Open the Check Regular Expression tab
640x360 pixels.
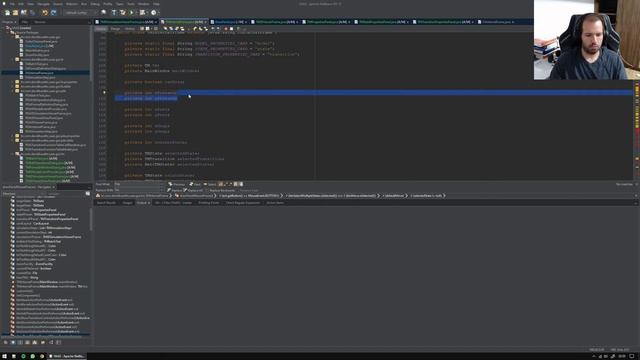(243, 202)
